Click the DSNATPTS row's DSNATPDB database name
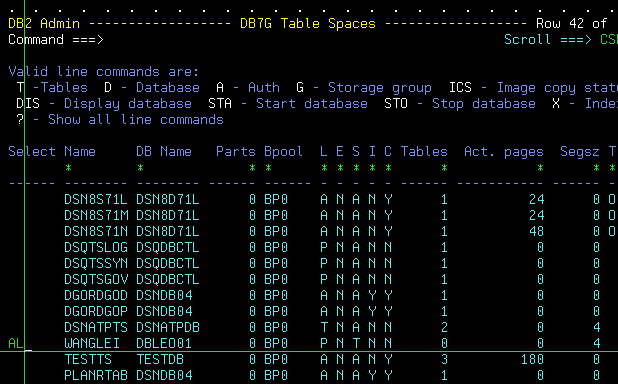The height and width of the screenshot is (384, 618). [x=168, y=328]
